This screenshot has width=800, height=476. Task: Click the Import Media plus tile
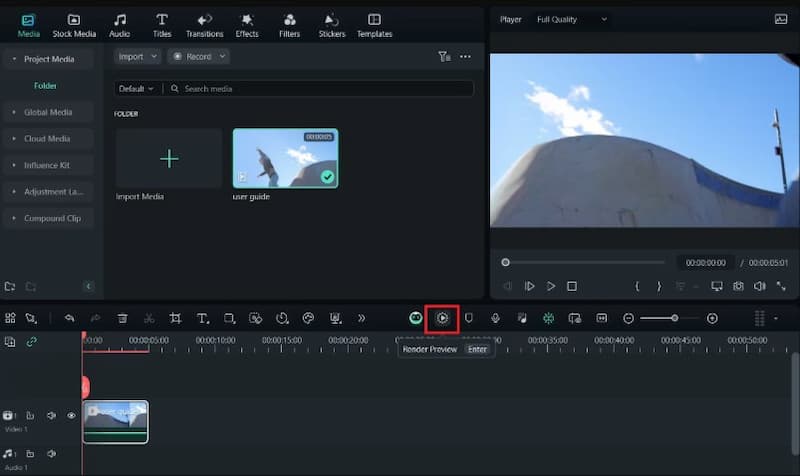click(169, 159)
